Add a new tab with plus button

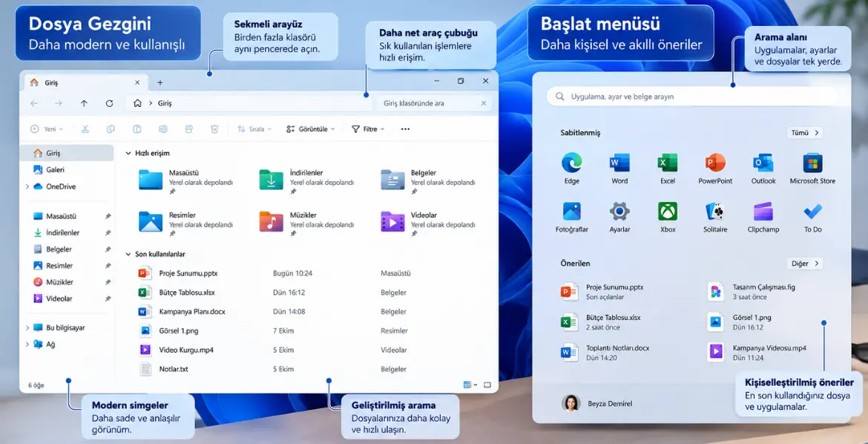pyautogui.click(x=160, y=82)
